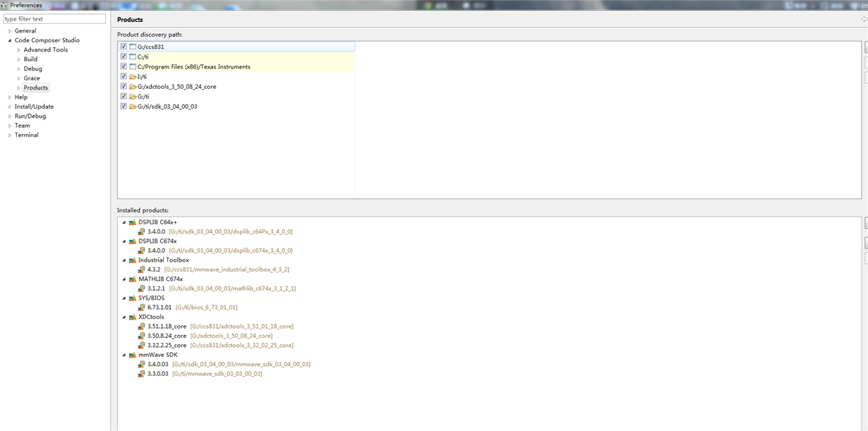The height and width of the screenshot is (431, 868).
Task: Click the SYS/BIOS product icon
Action: coord(133,298)
